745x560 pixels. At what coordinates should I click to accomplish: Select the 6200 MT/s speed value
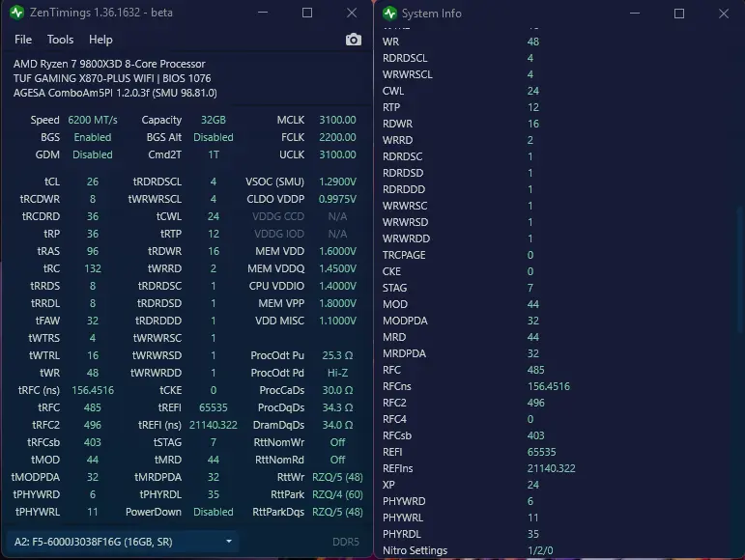click(93, 120)
